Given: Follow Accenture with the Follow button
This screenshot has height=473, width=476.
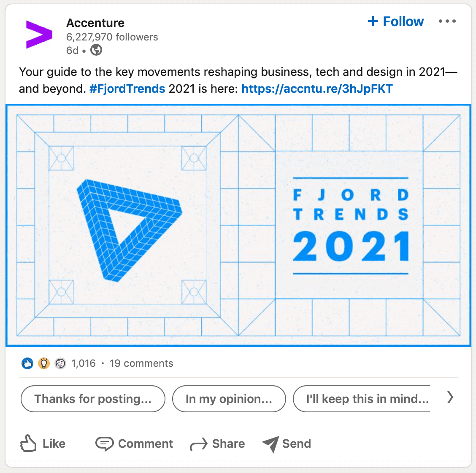Looking at the screenshot, I should coord(396,21).
